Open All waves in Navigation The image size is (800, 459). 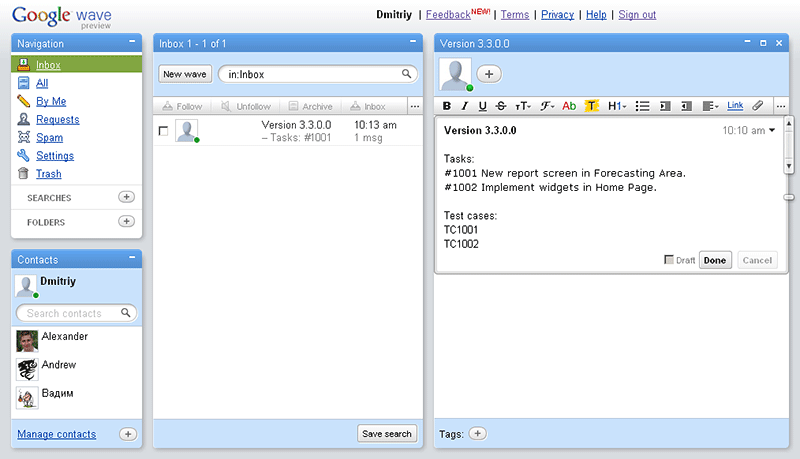coord(42,83)
